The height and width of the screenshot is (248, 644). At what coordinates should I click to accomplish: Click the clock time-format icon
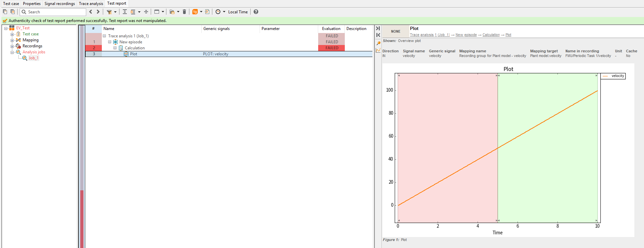tap(218, 12)
